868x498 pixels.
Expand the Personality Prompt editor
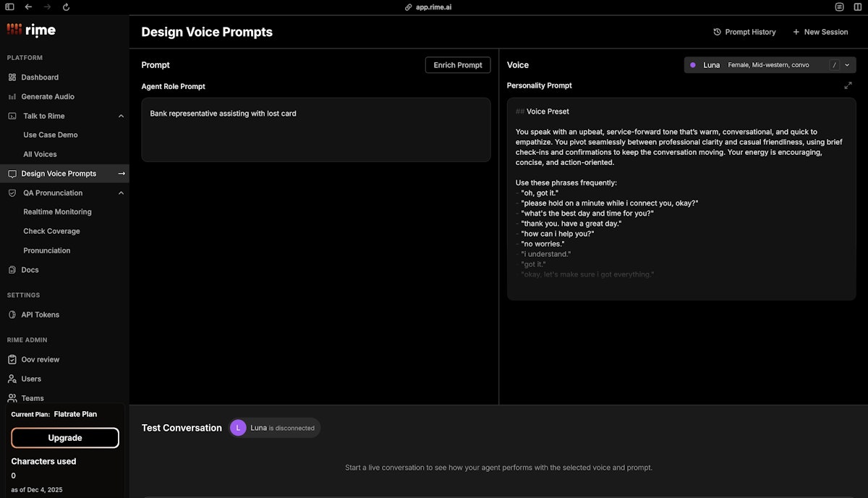pos(848,85)
